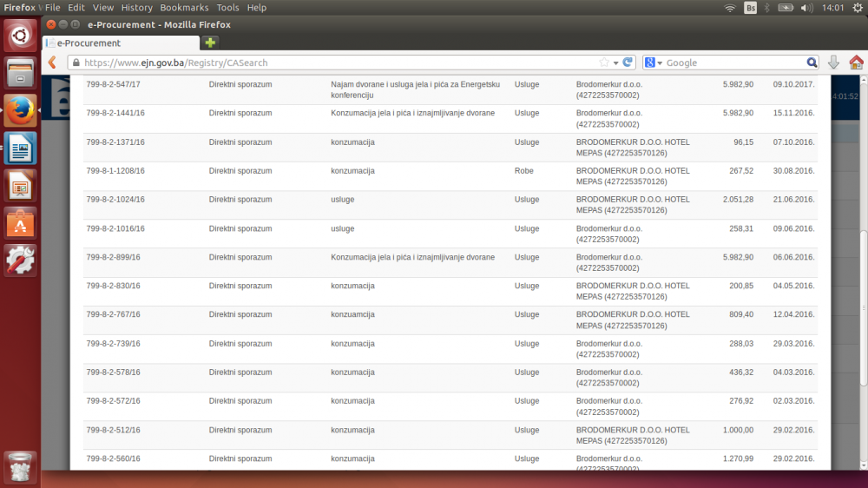Open the downloads arrow icon
This screenshot has width=868, height=488.
point(833,63)
